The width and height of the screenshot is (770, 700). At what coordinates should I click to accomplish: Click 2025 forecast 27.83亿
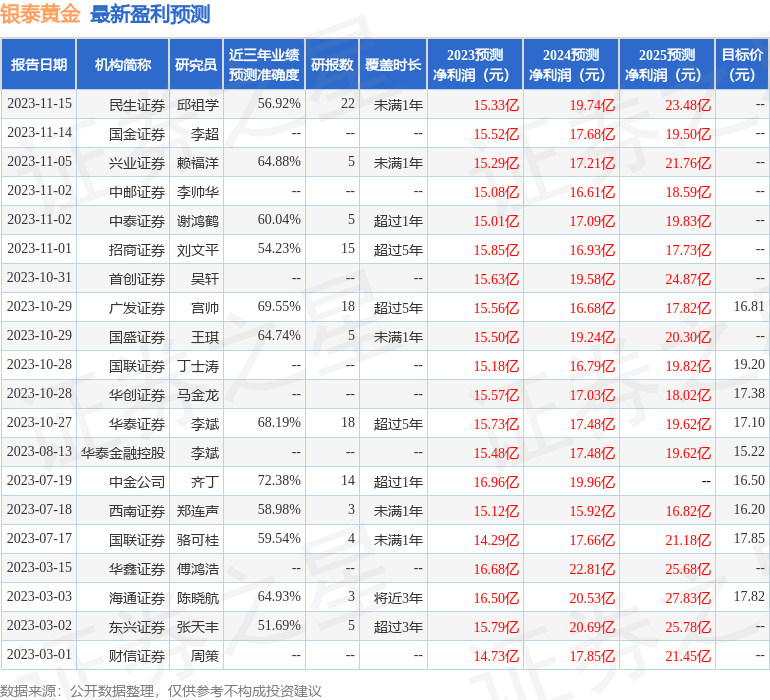688,597
